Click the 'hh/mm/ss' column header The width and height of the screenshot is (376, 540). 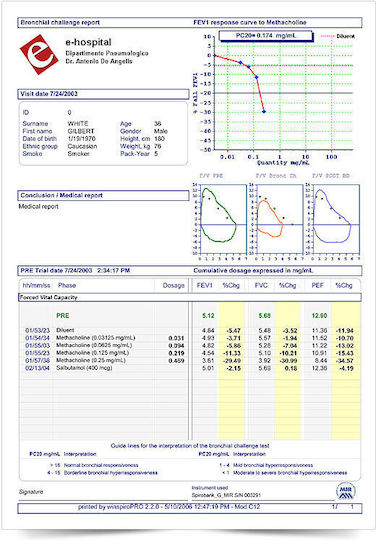pyautogui.click(x=36, y=285)
